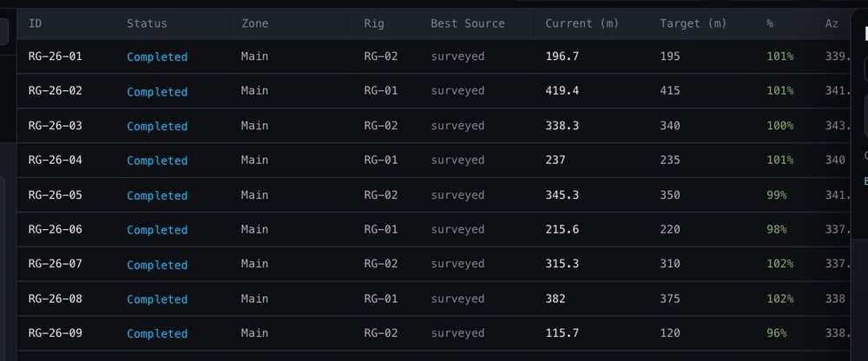Click Completed status of RG-26-05
The height and width of the screenshot is (361, 868).
(x=157, y=195)
